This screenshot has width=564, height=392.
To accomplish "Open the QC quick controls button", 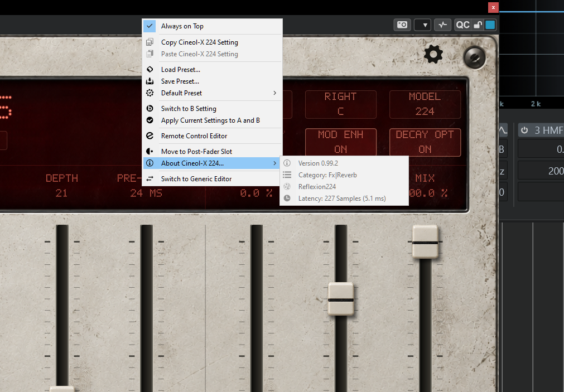I will pos(462,25).
